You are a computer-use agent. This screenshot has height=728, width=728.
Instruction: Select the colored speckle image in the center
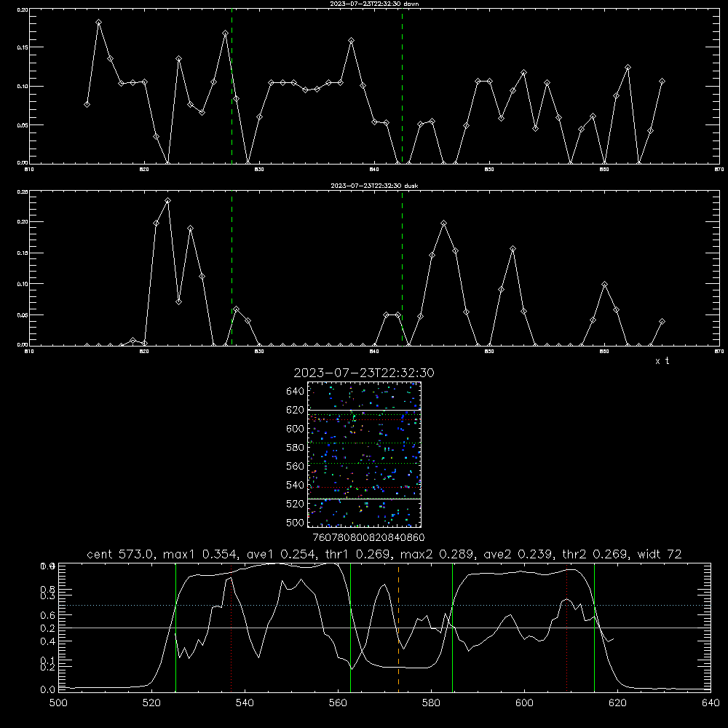coord(364,454)
